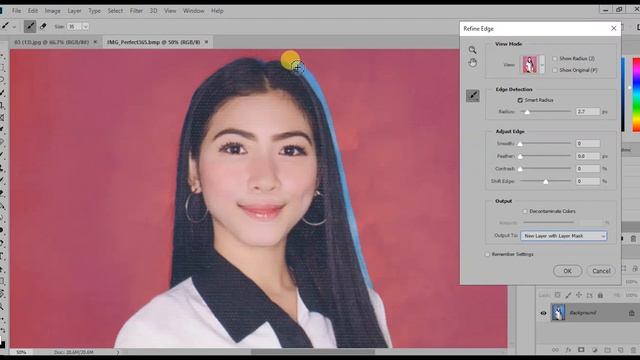Click the Feather value field 0.0
The width and height of the screenshot is (640, 360).
588,156
